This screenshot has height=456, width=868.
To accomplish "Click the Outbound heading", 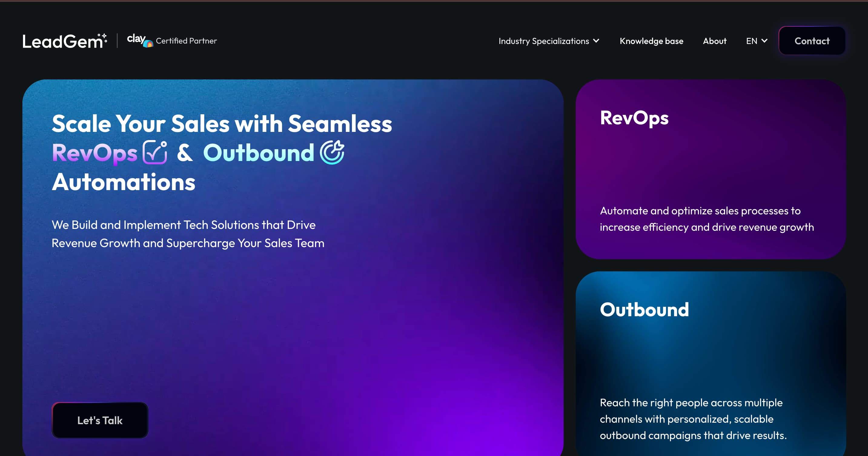I will [644, 309].
